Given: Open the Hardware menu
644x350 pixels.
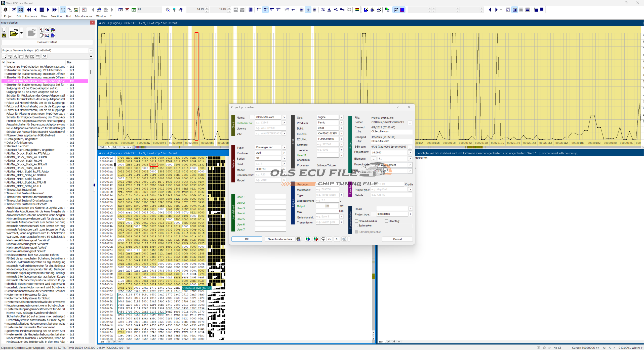Looking at the screenshot, I should (x=31, y=16).
